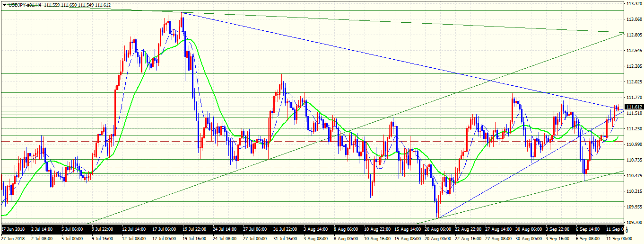Click the 17 Jul 00:00 lower time label
644x244 pixels.
(x=165, y=239)
